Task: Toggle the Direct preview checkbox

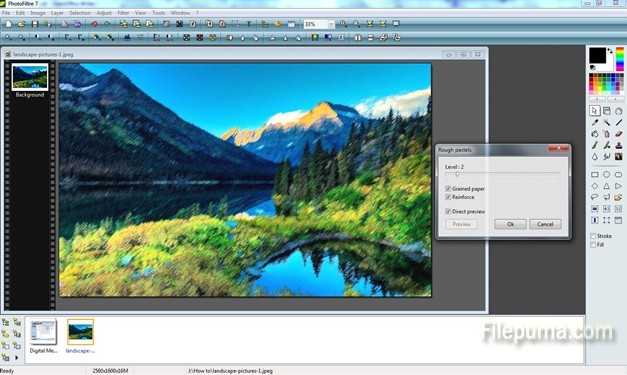Action: pyautogui.click(x=448, y=211)
